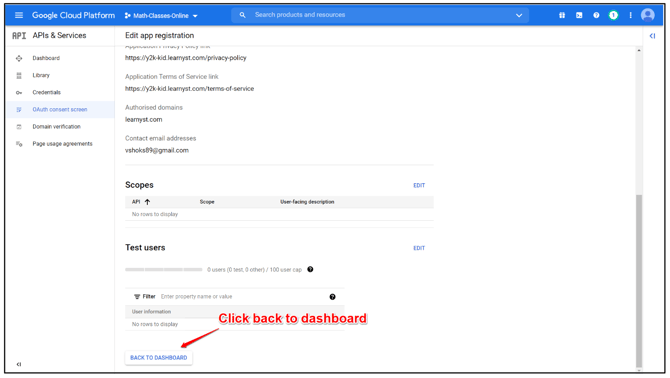Viewport: 670px width, 378px height.
Task: Click EDIT next to Test users
Action: [419, 248]
